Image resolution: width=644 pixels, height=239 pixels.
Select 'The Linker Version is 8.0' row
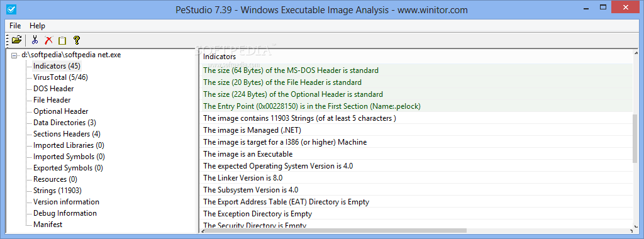point(417,178)
